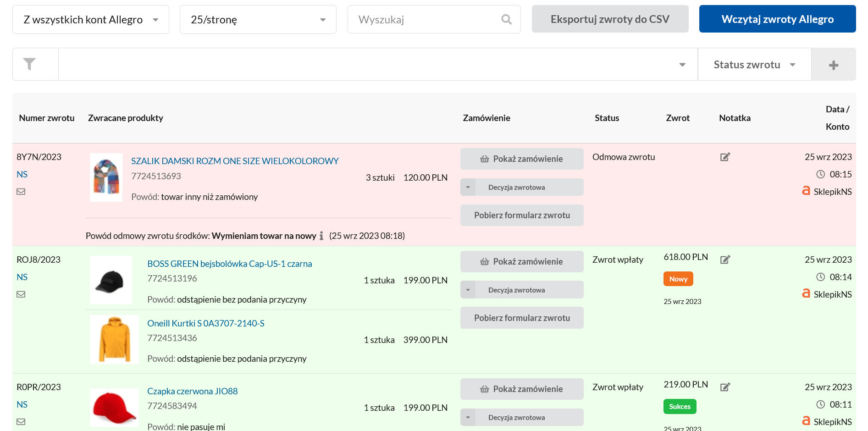Open the Allegro accounts dropdown
Screen dimensions: 868x431
pyautogui.click(x=91, y=20)
